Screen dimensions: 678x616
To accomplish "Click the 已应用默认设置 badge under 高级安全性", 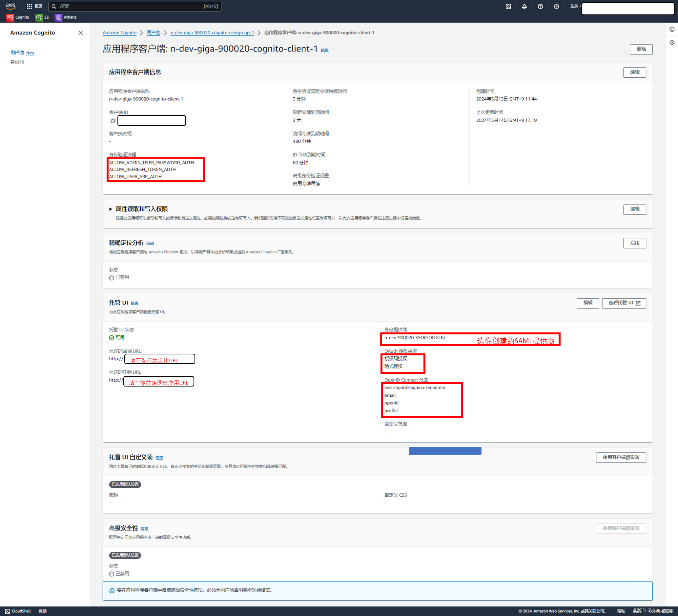I will [125, 555].
